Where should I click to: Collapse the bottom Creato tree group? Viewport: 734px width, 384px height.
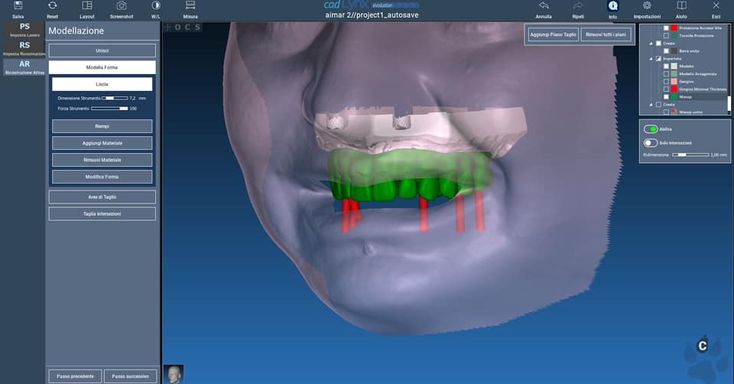click(651, 104)
